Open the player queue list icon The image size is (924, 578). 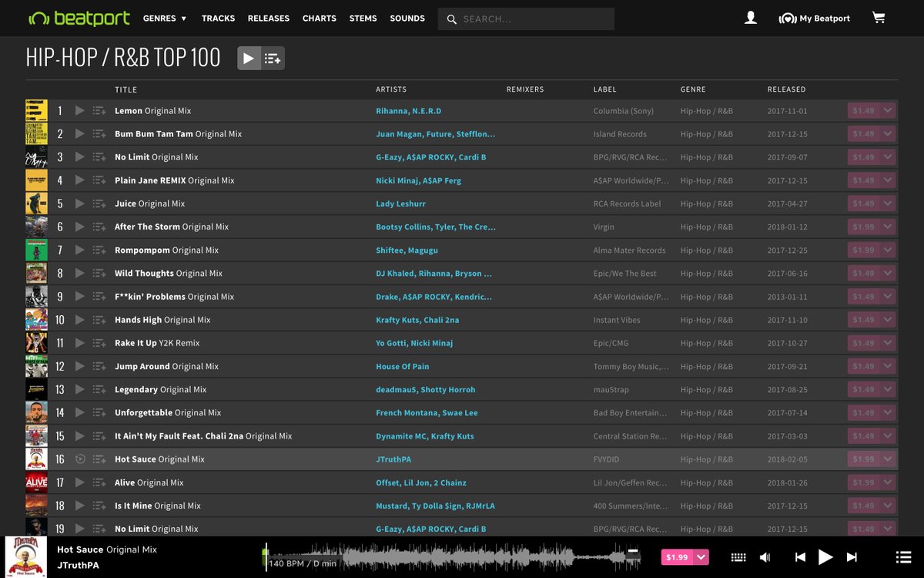(x=904, y=557)
